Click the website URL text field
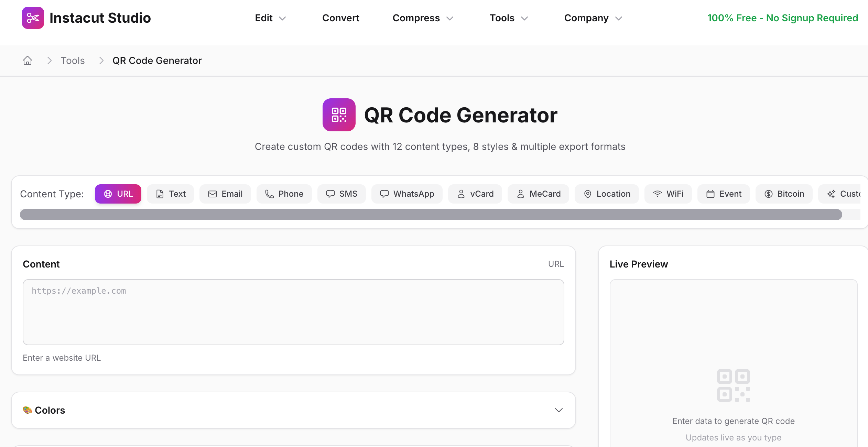This screenshot has height=447, width=868. 293,312
